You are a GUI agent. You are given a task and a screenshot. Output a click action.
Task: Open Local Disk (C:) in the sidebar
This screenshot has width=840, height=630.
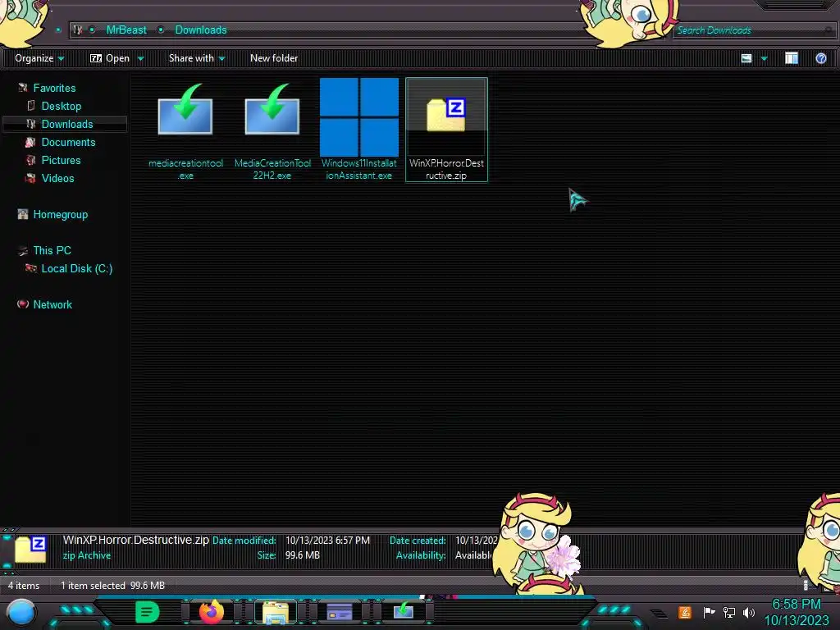[x=76, y=269]
